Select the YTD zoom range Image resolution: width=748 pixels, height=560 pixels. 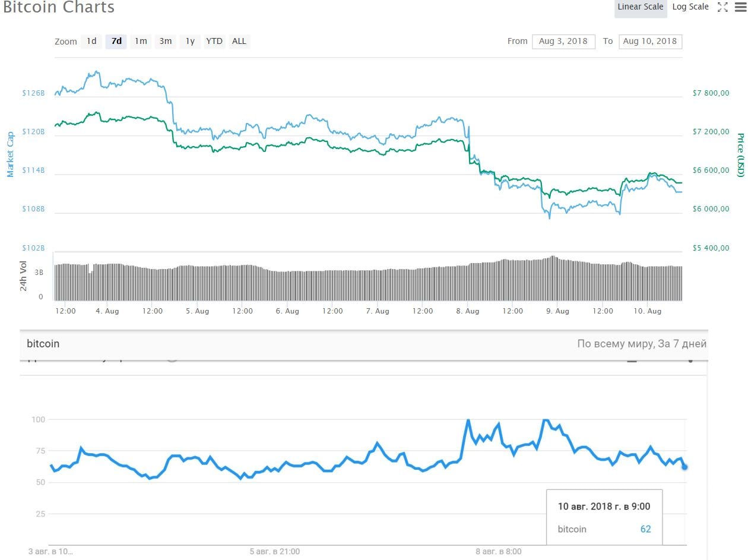pos(214,41)
